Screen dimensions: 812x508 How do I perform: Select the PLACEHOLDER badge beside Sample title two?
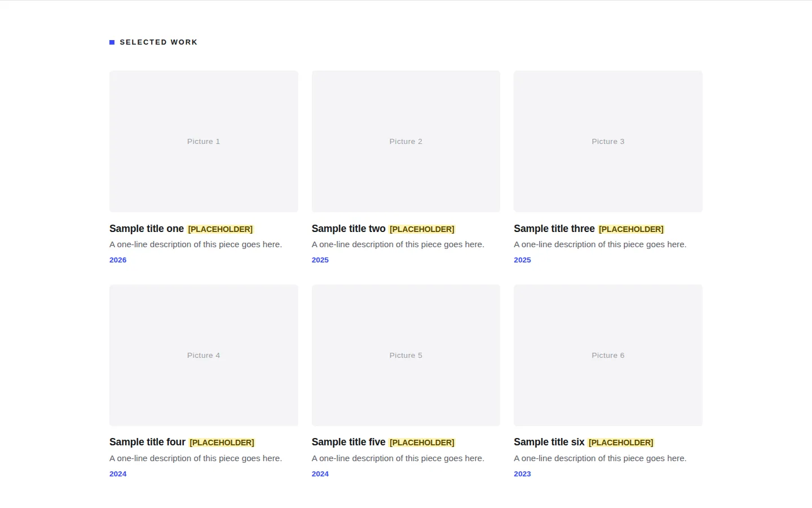422,229
